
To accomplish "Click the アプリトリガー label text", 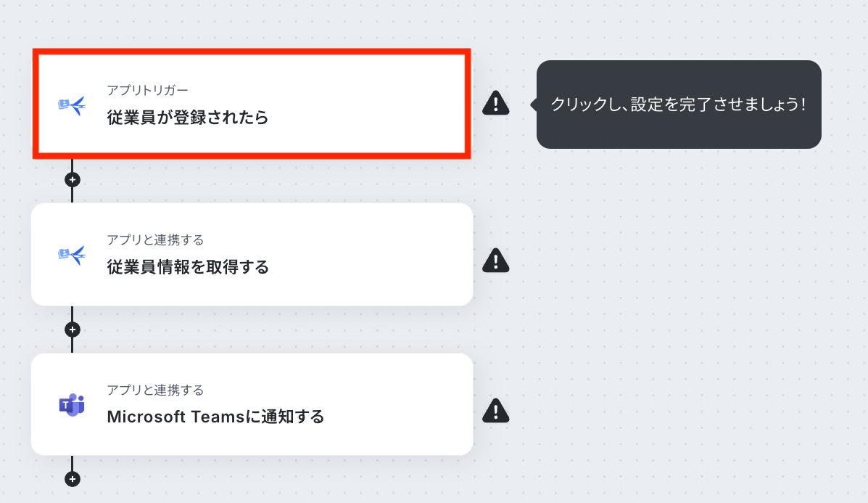I will pos(147,90).
